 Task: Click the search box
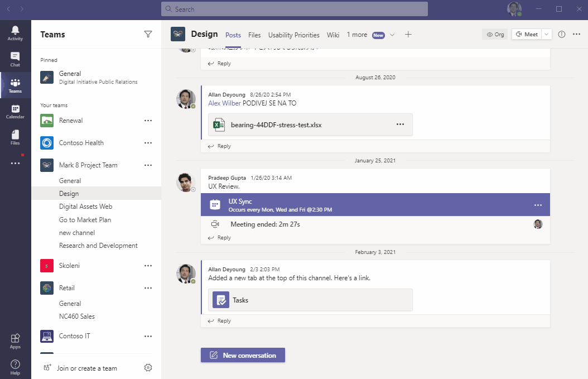tap(295, 9)
